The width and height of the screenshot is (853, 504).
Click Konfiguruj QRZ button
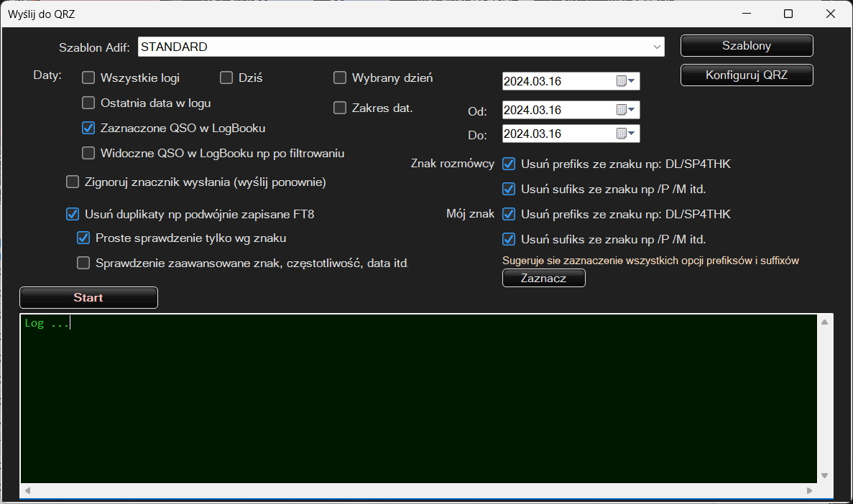[747, 75]
